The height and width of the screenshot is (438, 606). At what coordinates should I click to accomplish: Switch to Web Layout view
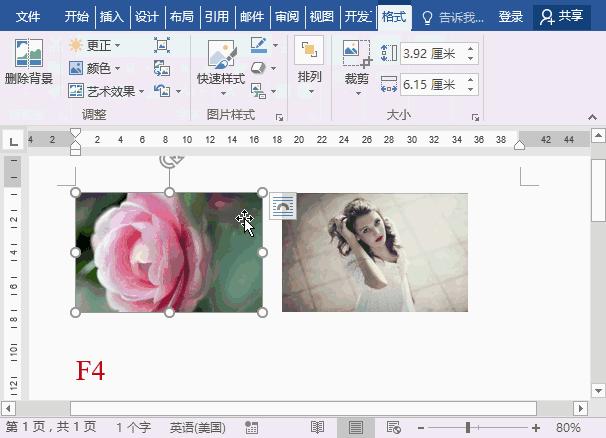tap(393, 428)
